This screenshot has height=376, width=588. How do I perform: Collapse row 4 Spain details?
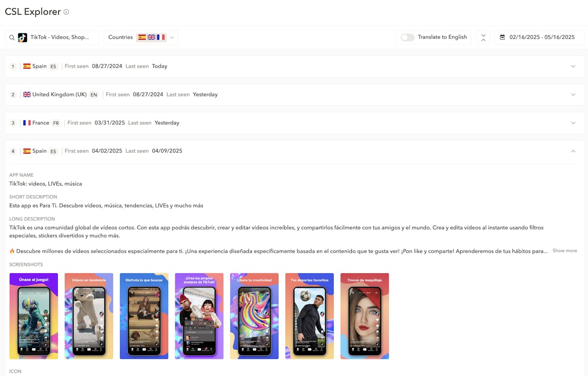(573, 151)
